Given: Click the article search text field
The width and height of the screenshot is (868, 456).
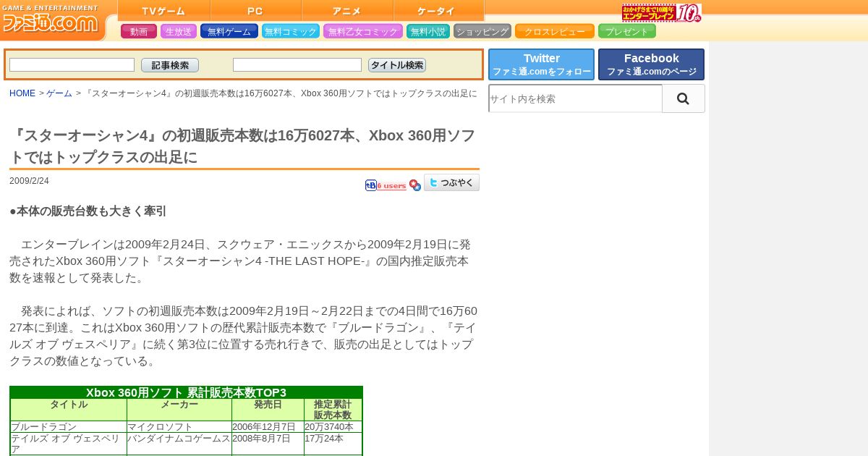Looking at the screenshot, I should click(x=72, y=64).
